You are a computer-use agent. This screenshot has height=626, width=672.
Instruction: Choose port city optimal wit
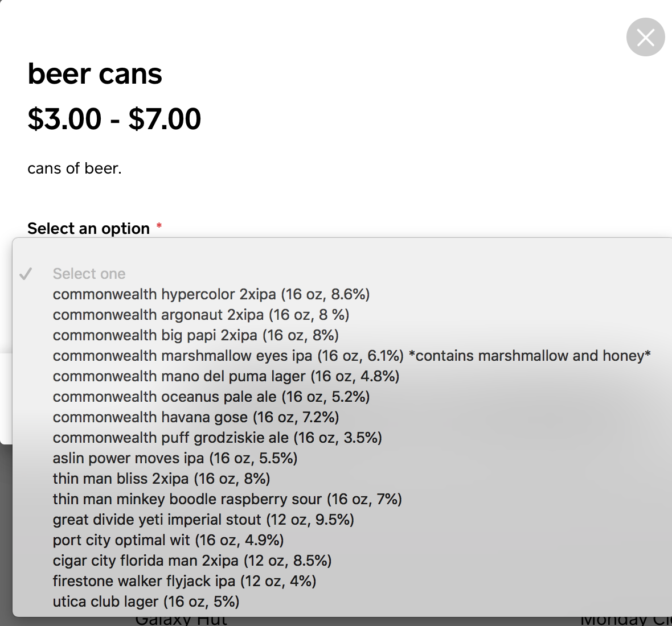click(x=169, y=540)
